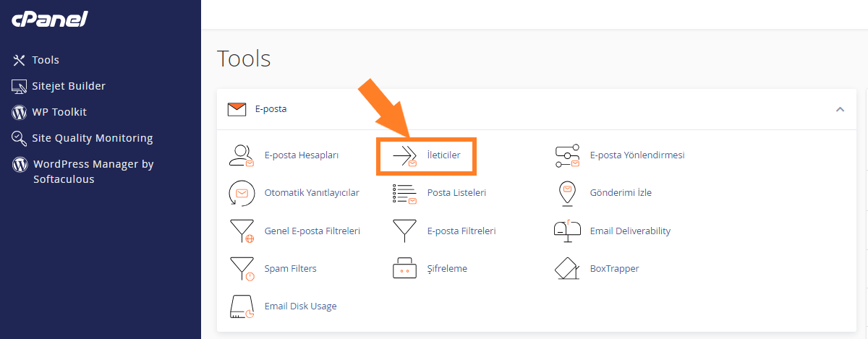Collapse the E-posta section chevron
Viewport: 868px width, 339px height.
click(x=840, y=109)
